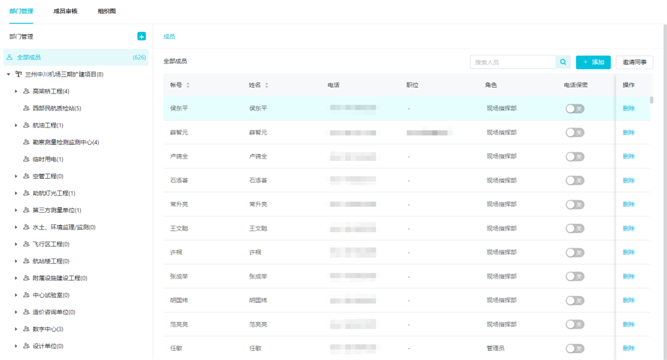Expand the 数字中心 department node
The height and width of the screenshot is (360, 667).
pos(16,329)
